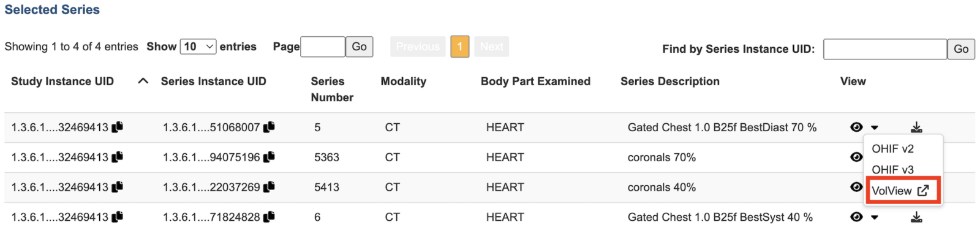Copy Series Instance UID ending 51068007
This screenshot has height=252, width=980.
click(269, 127)
